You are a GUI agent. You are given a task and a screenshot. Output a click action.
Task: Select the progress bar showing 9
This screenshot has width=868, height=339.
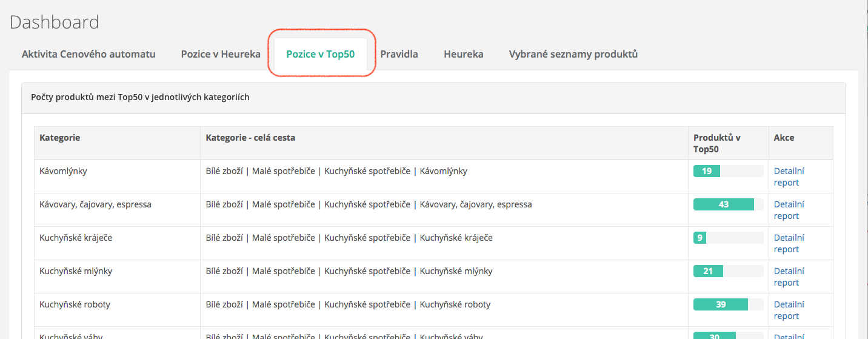(727, 238)
